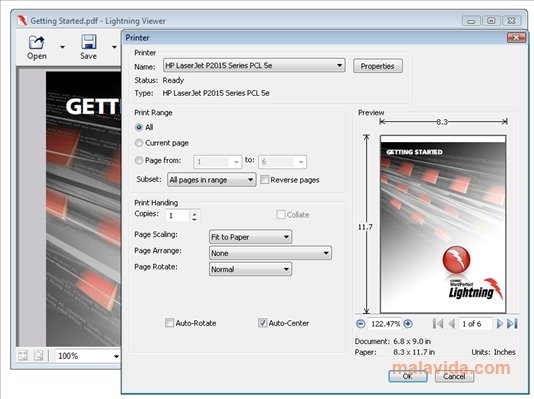Click the Paper '8.3 x 11.7 in' value

tap(414, 352)
